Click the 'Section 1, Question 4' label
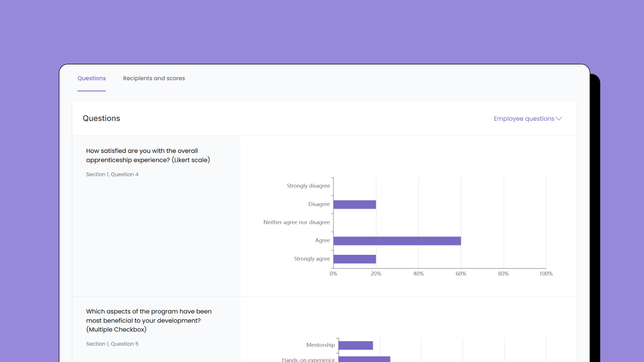This screenshot has width=644, height=362. coord(112,174)
